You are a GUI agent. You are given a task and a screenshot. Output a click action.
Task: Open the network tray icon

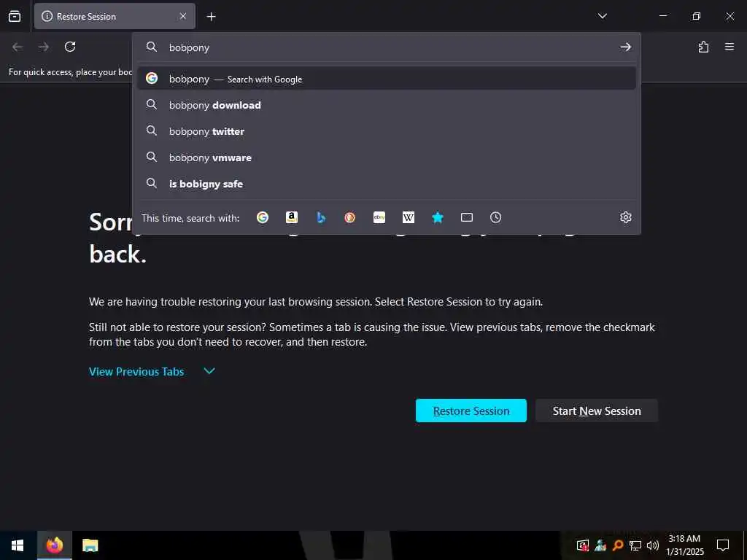(635, 545)
